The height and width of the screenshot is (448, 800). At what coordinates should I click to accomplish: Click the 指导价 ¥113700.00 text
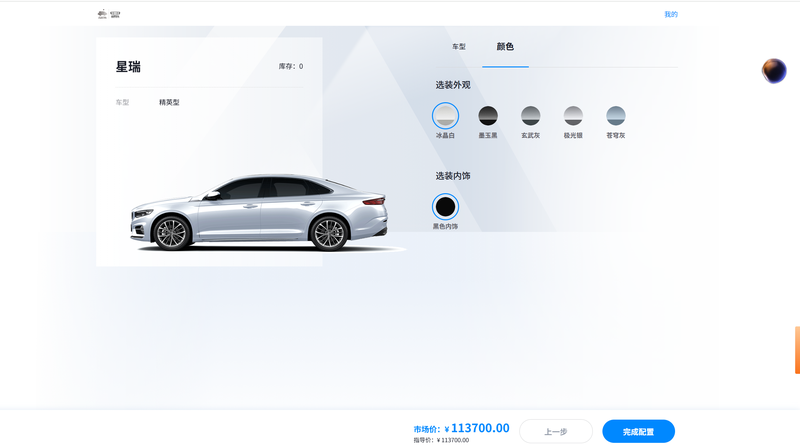(x=441, y=440)
